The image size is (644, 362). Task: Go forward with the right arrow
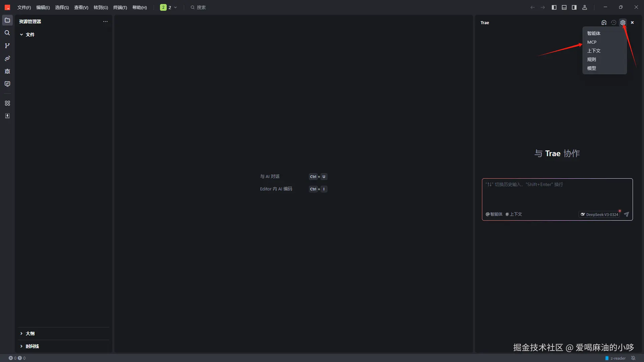point(543,7)
